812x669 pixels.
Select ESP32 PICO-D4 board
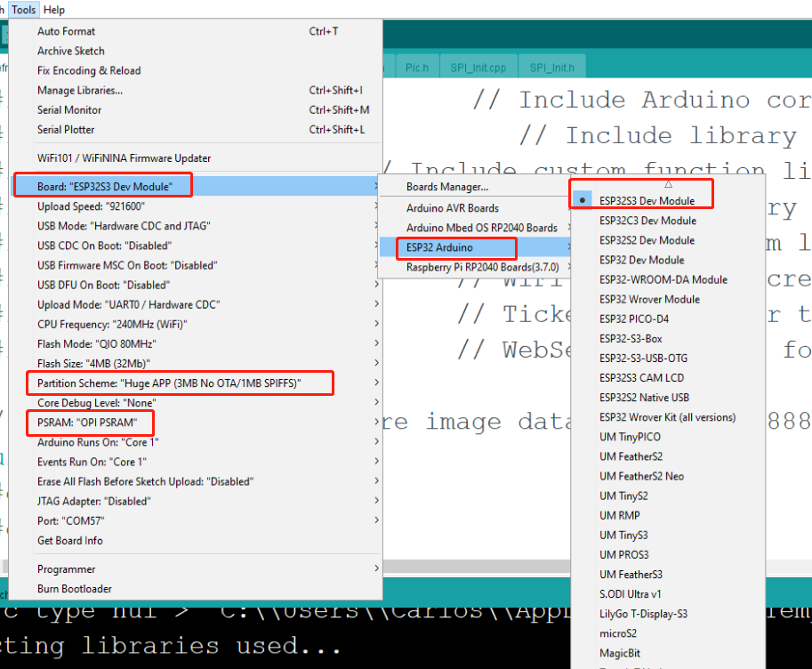coord(668,318)
